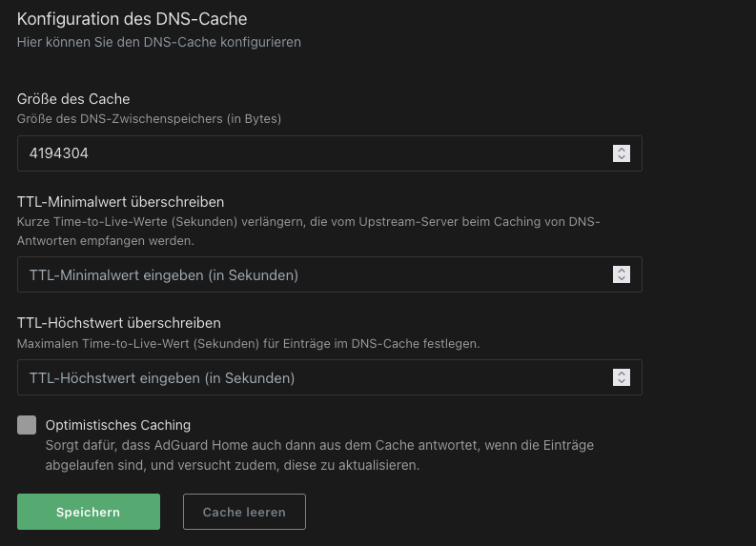Click the Maximalen Time-to-Live-Wert help text

click(248, 343)
